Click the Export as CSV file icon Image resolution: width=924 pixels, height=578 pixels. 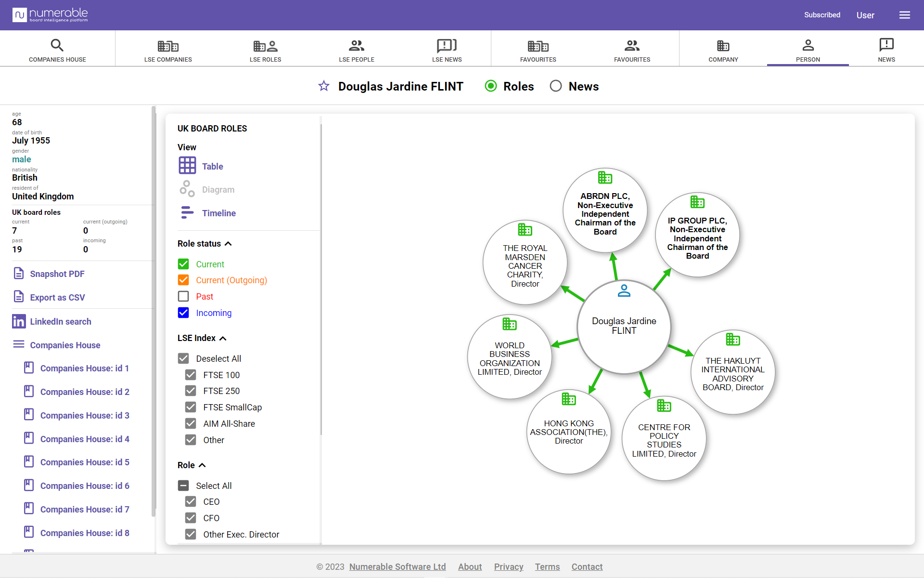[19, 297]
